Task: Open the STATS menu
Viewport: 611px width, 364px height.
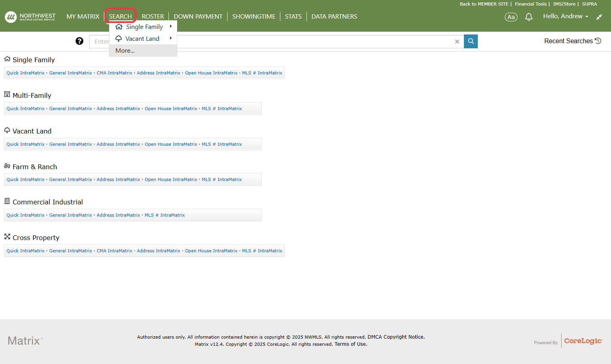Action: tap(293, 17)
